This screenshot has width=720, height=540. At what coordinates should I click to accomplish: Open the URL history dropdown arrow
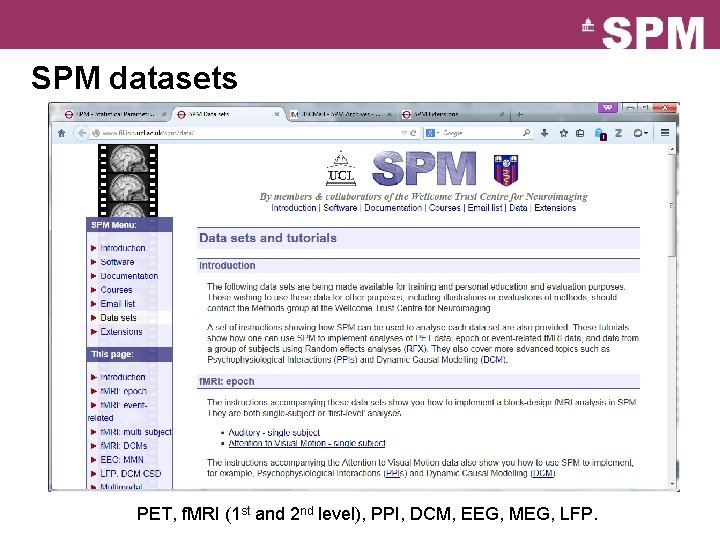[404, 133]
